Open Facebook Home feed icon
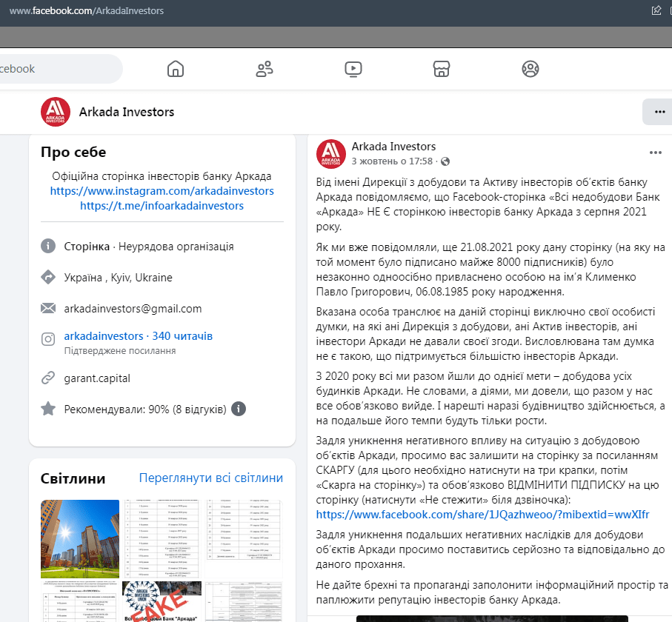 point(176,69)
